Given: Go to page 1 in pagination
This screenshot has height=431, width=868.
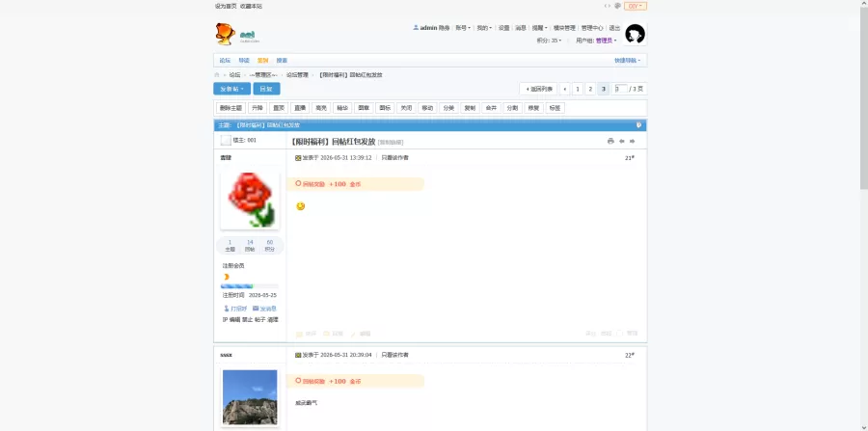Looking at the screenshot, I should point(578,89).
